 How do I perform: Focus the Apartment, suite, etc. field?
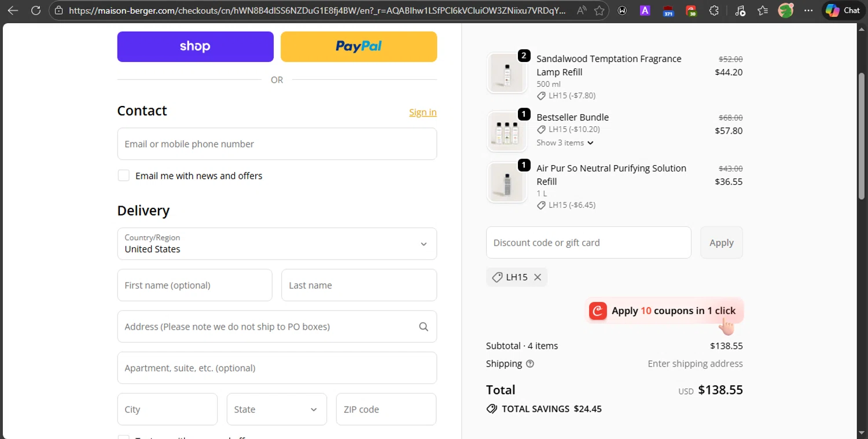point(277,368)
